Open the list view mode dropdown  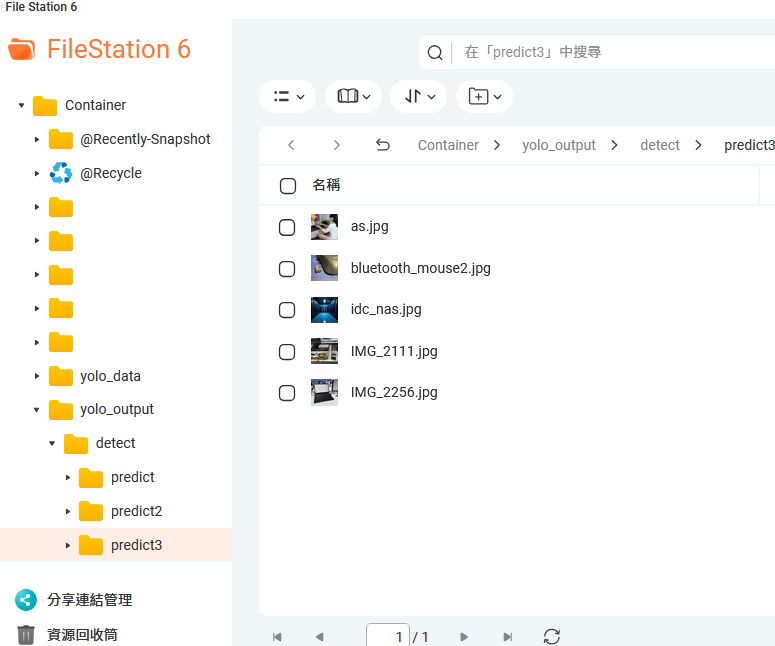[288, 97]
